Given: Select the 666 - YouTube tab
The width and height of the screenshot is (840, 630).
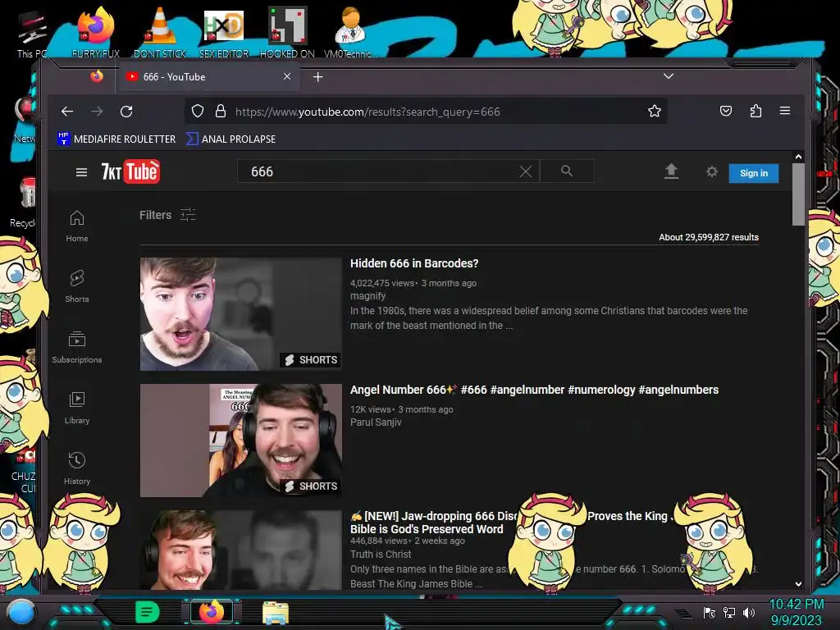Looking at the screenshot, I should pos(209,76).
